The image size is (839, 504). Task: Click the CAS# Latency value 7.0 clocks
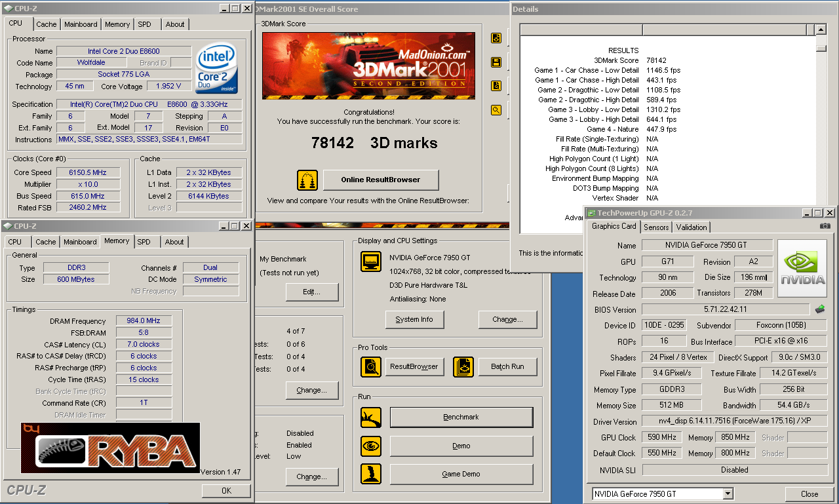pyautogui.click(x=144, y=344)
